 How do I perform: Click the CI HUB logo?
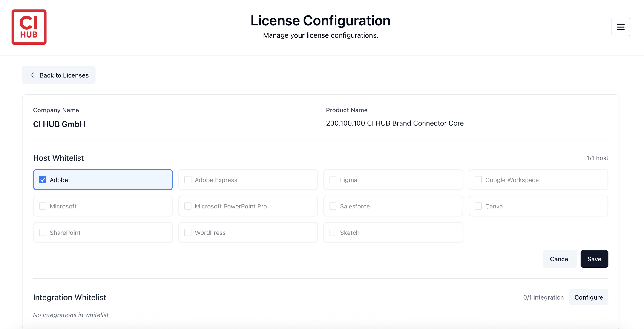coord(29,27)
